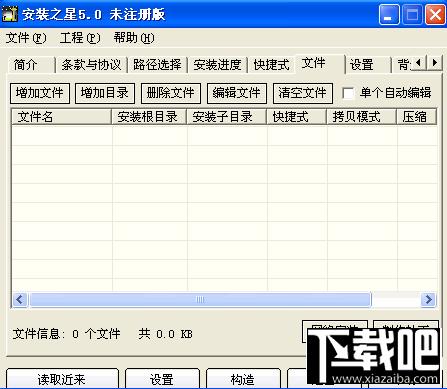Open the 帮助(H) menu
The width and height of the screenshot is (447, 389).
tap(134, 38)
